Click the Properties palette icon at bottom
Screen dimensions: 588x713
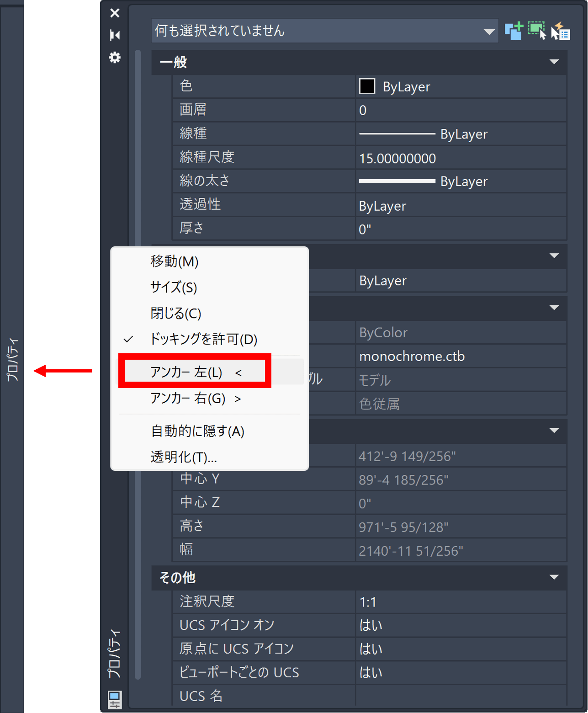[115, 699]
